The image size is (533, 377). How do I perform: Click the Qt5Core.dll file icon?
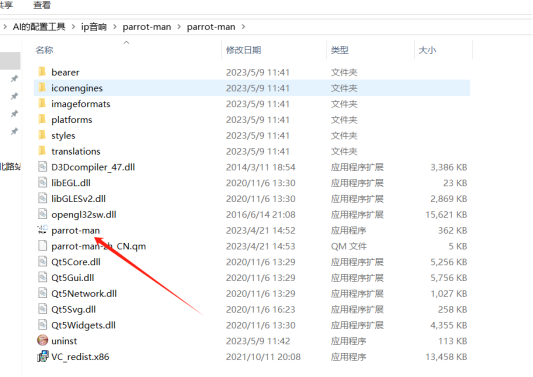[42, 262]
